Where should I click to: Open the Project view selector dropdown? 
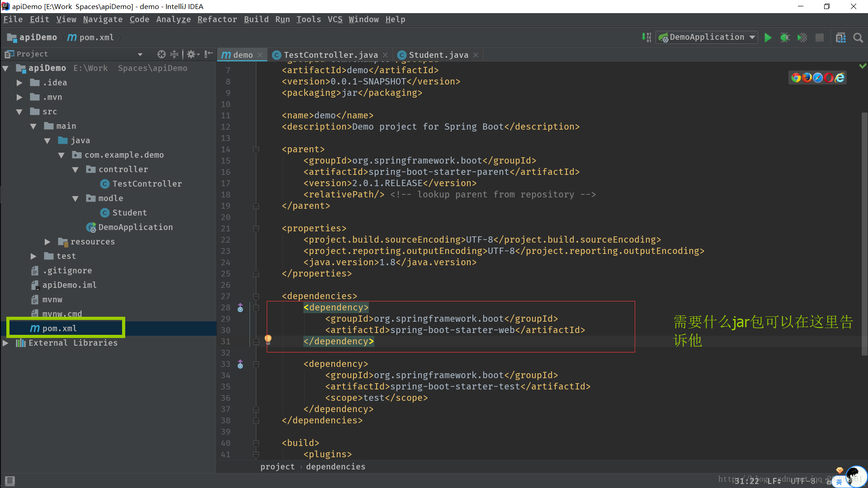coord(140,55)
